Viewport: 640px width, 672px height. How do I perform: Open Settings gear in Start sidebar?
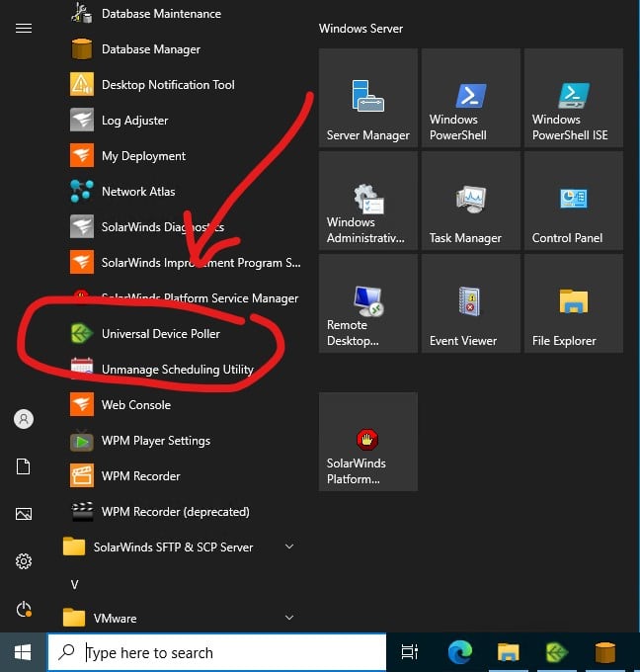click(24, 561)
